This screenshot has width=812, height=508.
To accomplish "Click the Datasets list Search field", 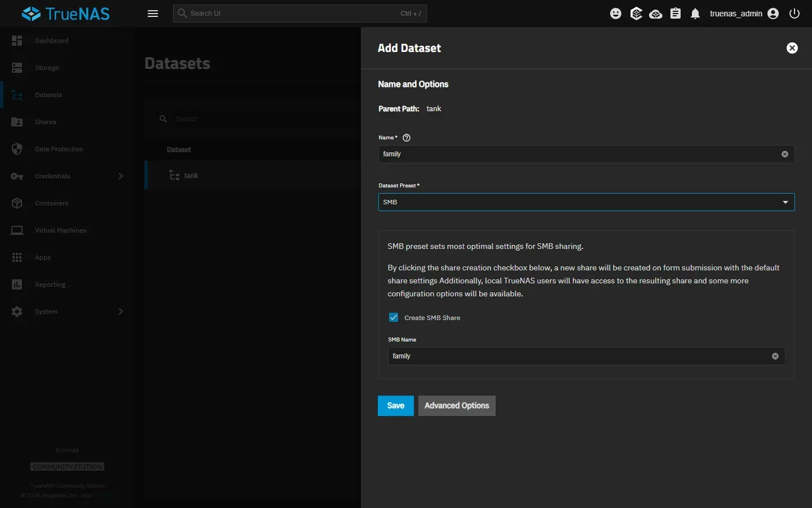I will click(259, 119).
